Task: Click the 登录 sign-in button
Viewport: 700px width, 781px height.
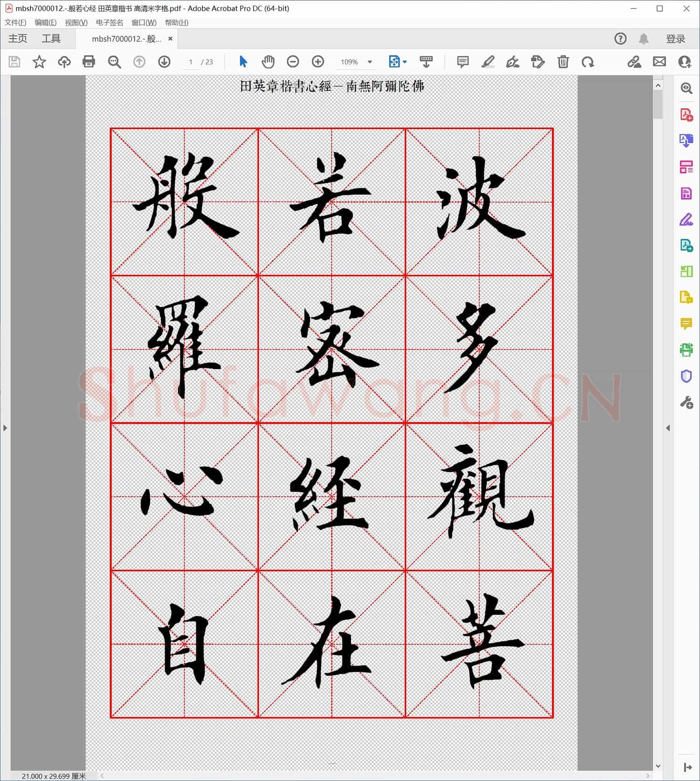Action: (675, 39)
